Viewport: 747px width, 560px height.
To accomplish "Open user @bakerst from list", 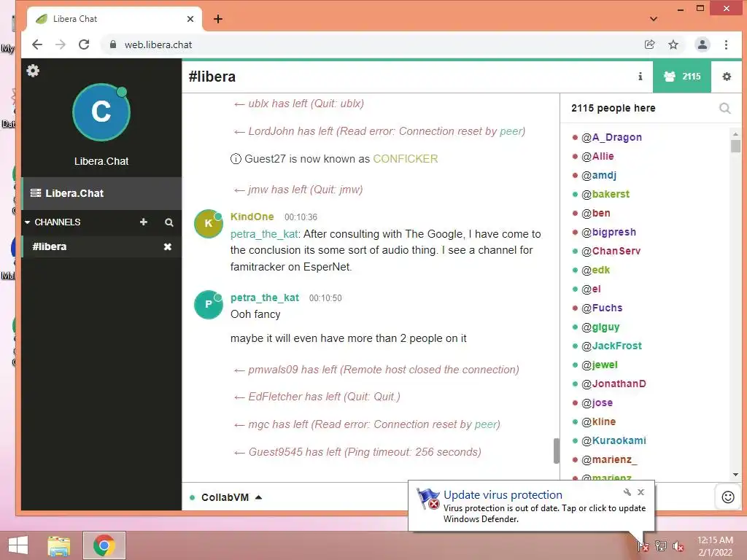I will [x=605, y=194].
